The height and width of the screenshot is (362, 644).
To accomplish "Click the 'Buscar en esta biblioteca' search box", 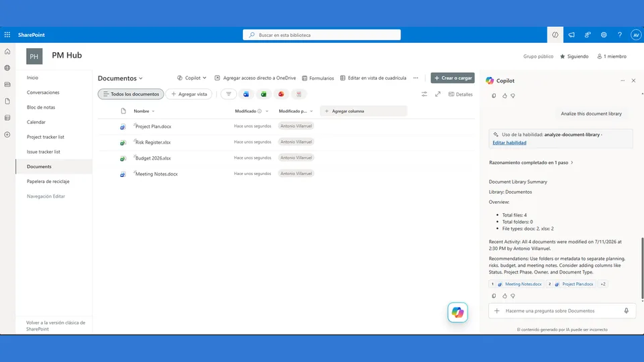I will pyautogui.click(x=321, y=35).
